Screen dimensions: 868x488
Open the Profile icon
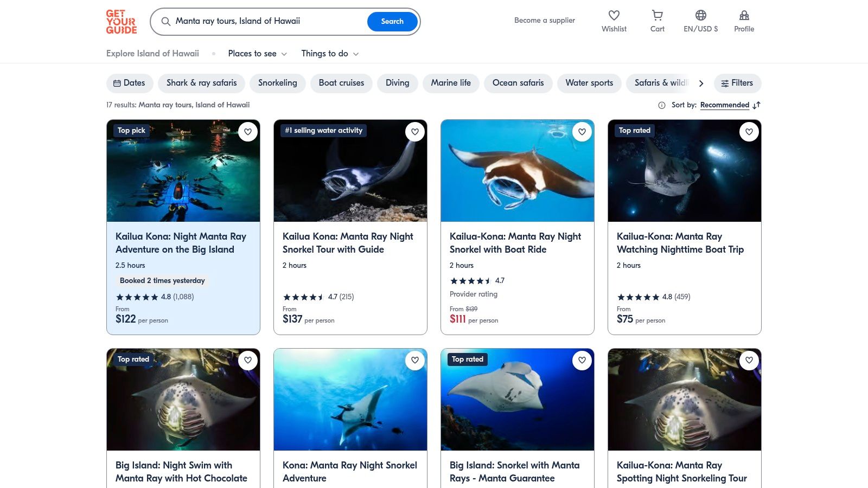pos(744,16)
